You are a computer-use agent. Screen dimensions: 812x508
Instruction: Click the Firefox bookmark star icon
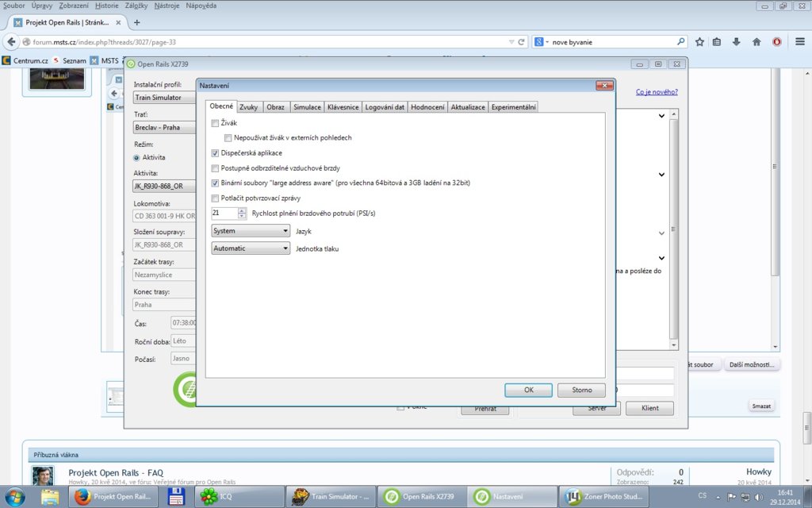[699, 42]
